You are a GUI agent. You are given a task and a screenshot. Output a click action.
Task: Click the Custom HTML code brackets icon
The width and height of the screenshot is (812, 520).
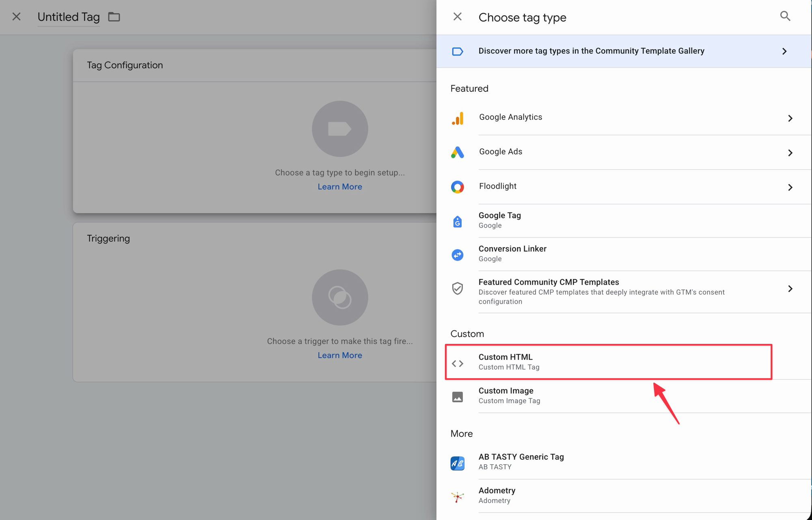458,363
